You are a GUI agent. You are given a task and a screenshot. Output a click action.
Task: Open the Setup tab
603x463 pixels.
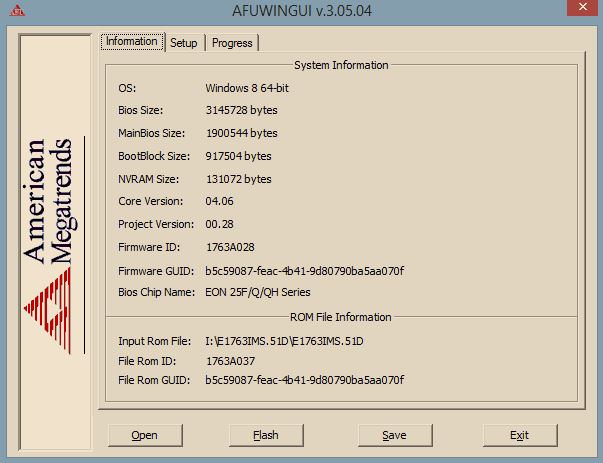[184, 43]
